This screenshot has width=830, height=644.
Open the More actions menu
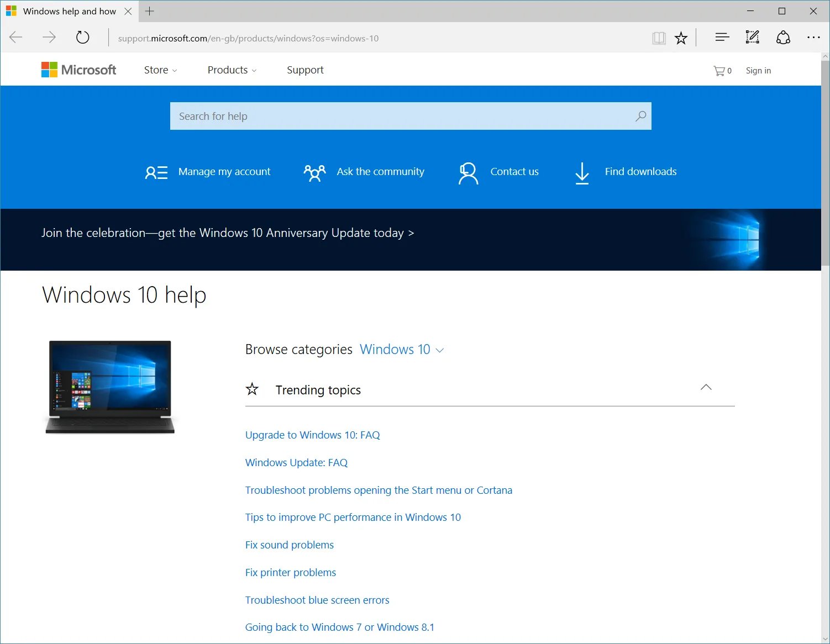coord(813,38)
